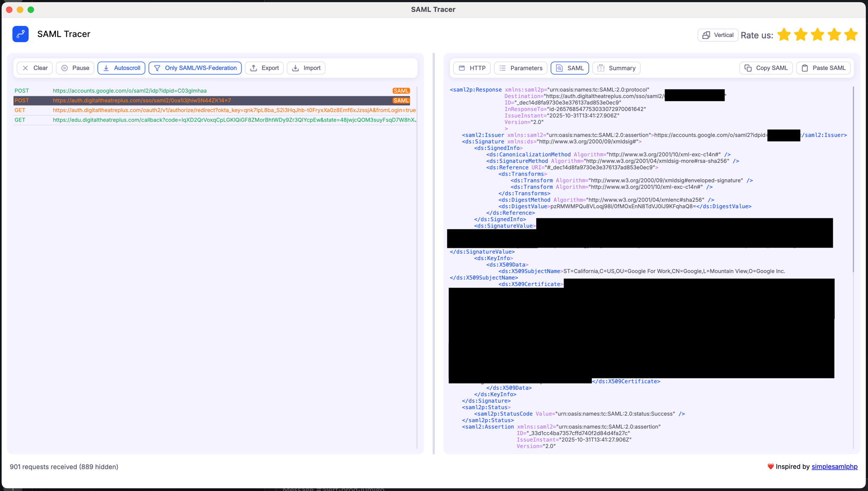This screenshot has height=491, width=868.
Task: Click the clipboard icon on Paste SAML
Action: [x=805, y=68]
